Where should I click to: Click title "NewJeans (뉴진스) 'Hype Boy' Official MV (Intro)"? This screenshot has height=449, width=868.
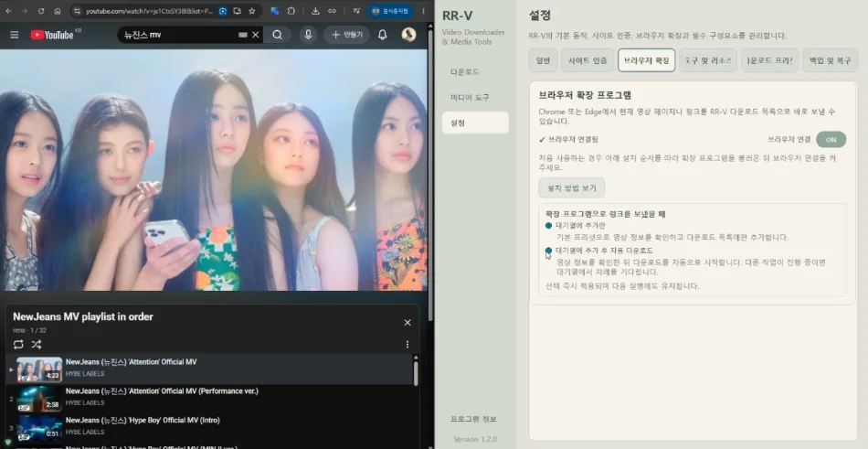coord(143,420)
